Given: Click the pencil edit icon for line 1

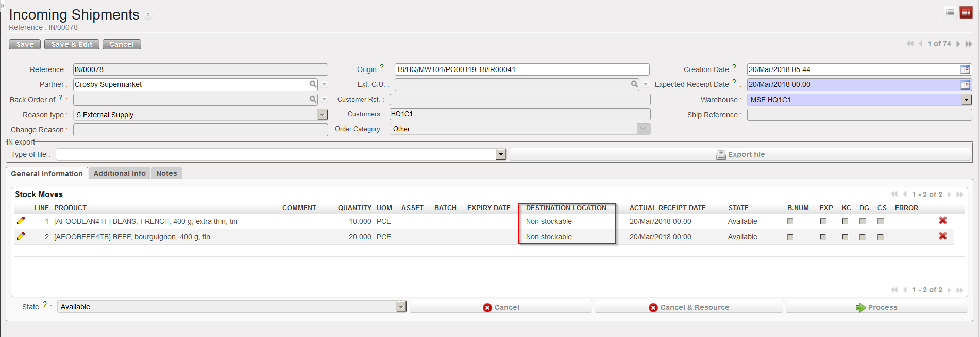Looking at the screenshot, I should click(21, 221).
